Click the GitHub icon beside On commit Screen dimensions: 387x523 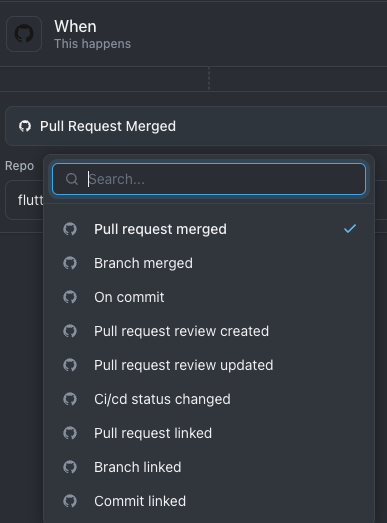pos(70,297)
